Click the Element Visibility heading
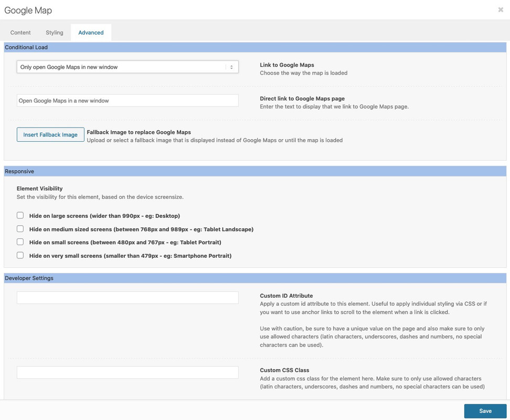 [x=40, y=188]
